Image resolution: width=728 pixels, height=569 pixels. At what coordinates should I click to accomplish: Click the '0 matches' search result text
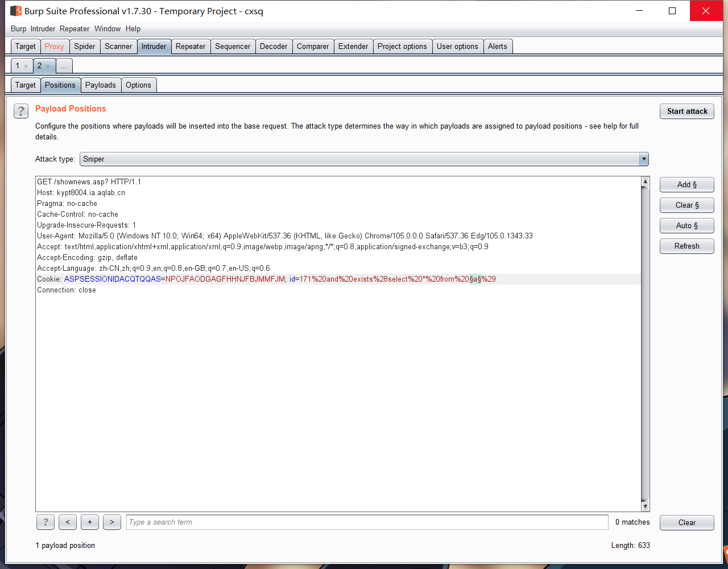click(632, 522)
